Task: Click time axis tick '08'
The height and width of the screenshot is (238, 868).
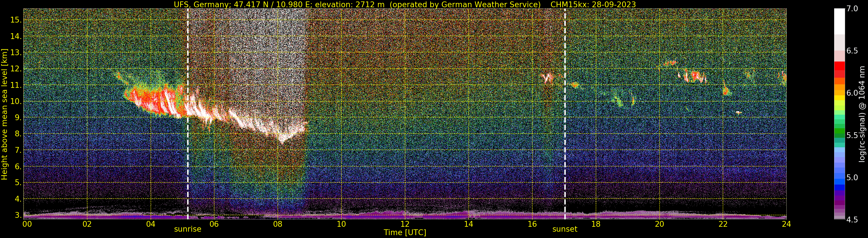Action: click(x=278, y=224)
